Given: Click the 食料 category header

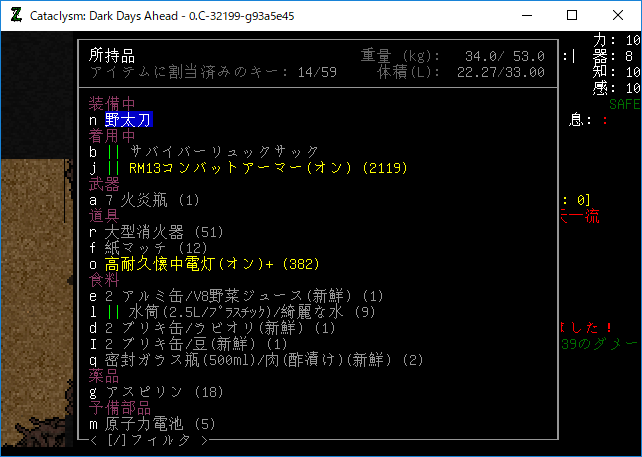Looking at the screenshot, I should [x=105, y=280].
